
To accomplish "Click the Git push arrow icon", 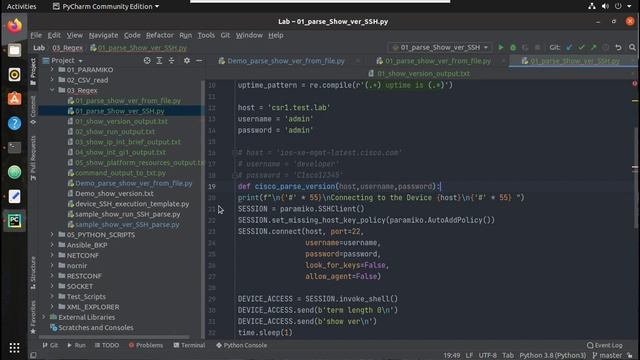I will point(593,47).
